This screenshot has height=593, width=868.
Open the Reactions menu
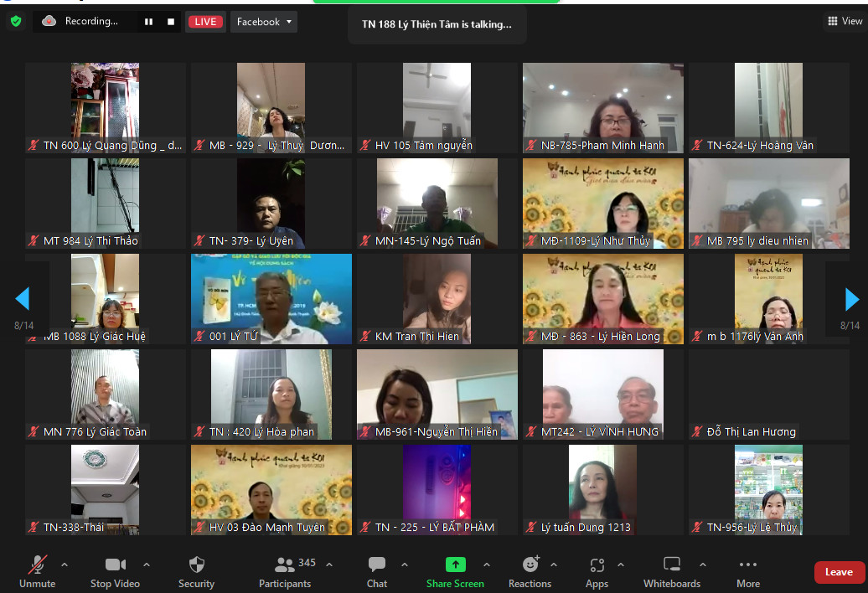(x=530, y=571)
